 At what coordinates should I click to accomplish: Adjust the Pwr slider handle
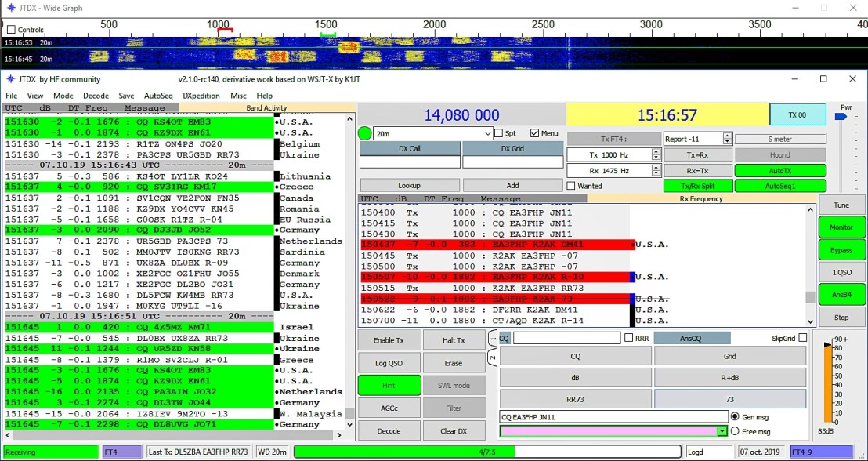841,117
